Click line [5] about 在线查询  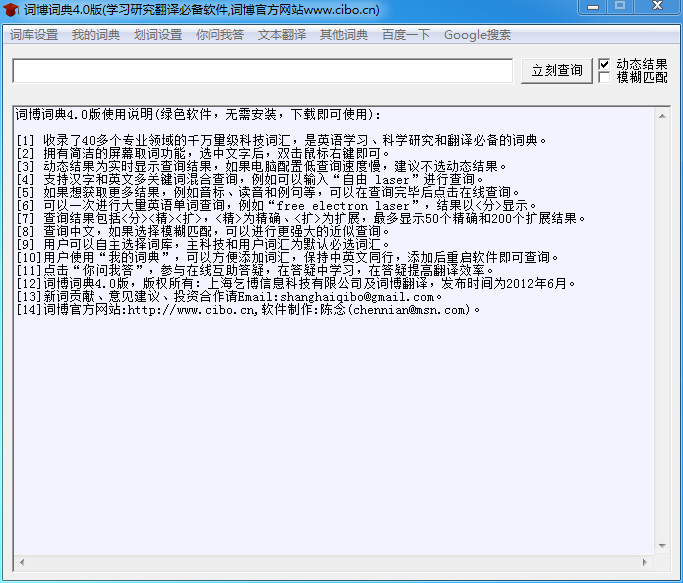pyautogui.click(x=268, y=193)
